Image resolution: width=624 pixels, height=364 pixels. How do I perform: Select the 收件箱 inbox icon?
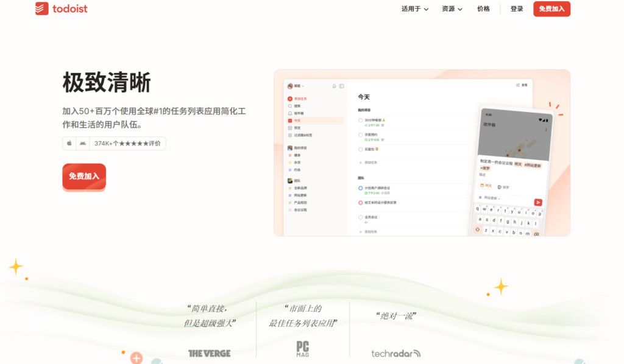289,113
